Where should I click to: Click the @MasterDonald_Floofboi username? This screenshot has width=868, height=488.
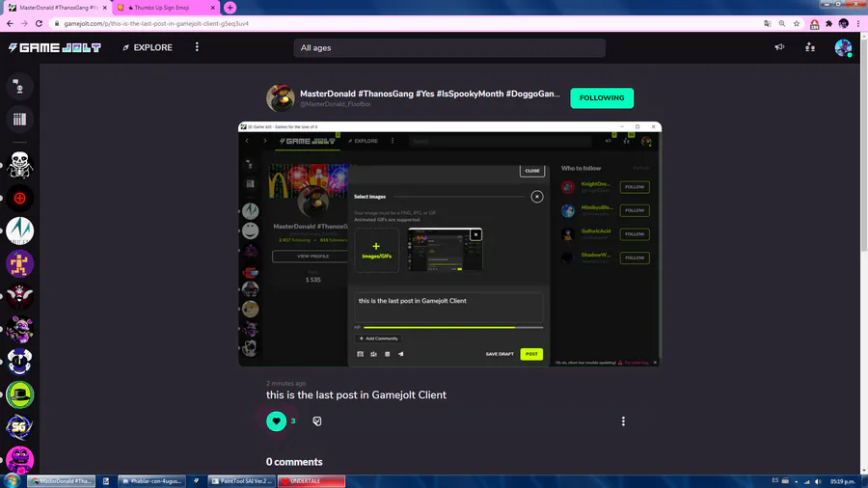(x=336, y=104)
